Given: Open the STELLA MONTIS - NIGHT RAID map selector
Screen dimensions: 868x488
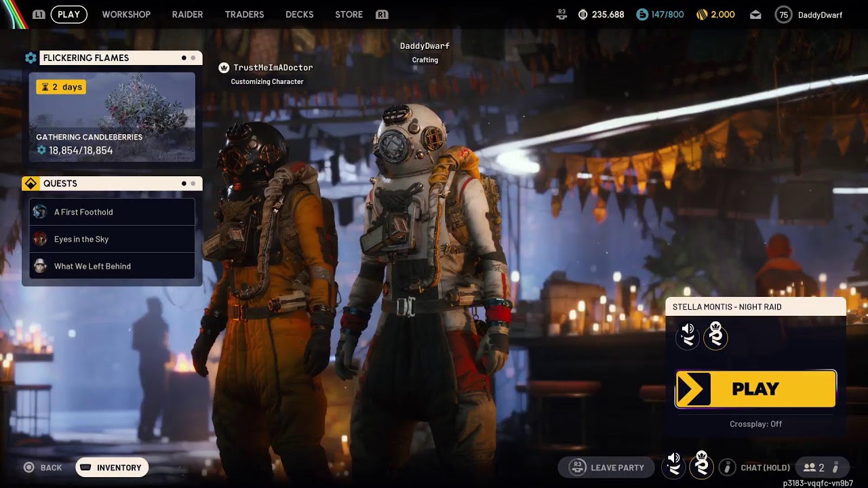Looking at the screenshot, I should click(755, 307).
